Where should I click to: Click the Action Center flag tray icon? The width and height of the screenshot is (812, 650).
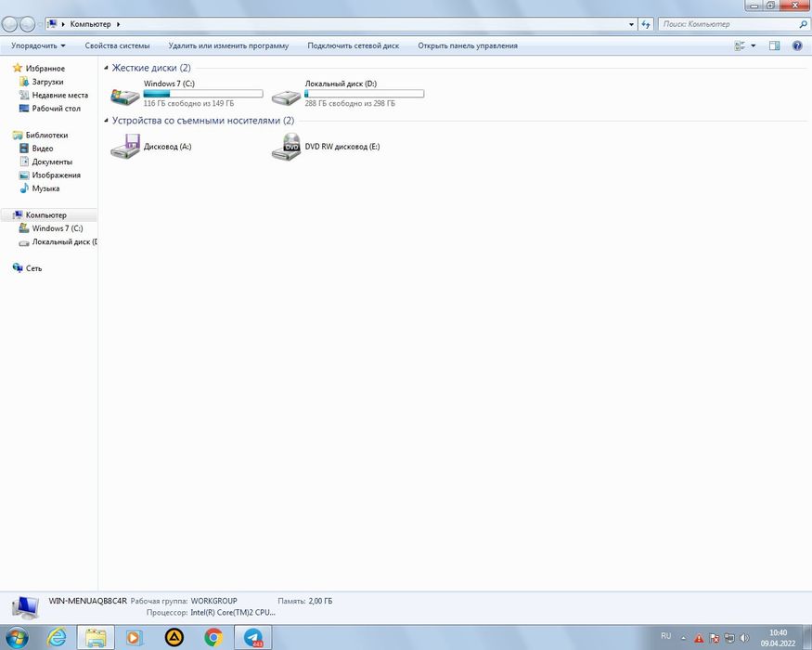coord(715,638)
